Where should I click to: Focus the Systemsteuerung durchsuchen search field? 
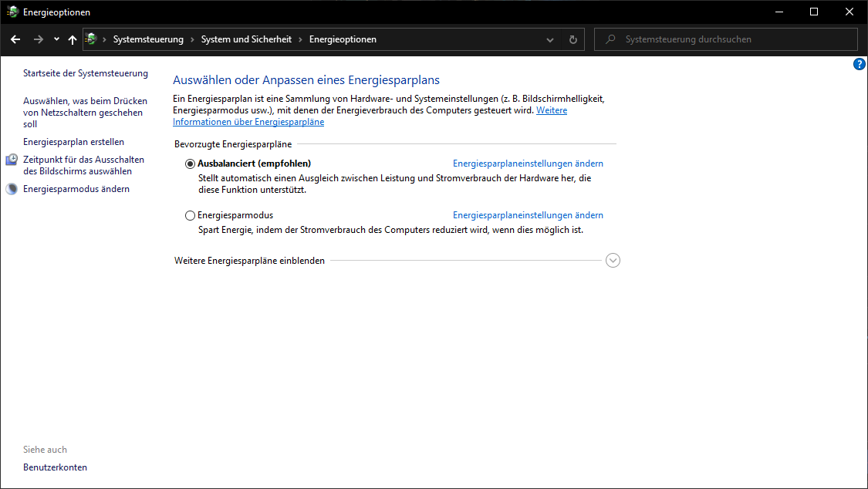click(x=726, y=39)
